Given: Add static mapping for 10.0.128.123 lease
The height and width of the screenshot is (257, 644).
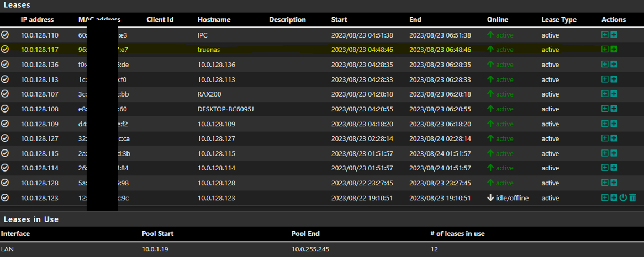Looking at the screenshot, I should pyautogui.click(x=605, y=197).
